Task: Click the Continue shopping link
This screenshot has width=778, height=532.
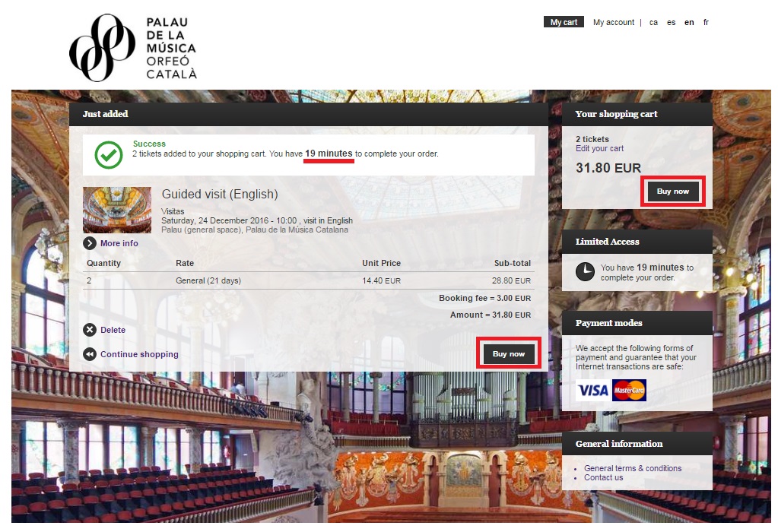Action: tap(139, 354)
